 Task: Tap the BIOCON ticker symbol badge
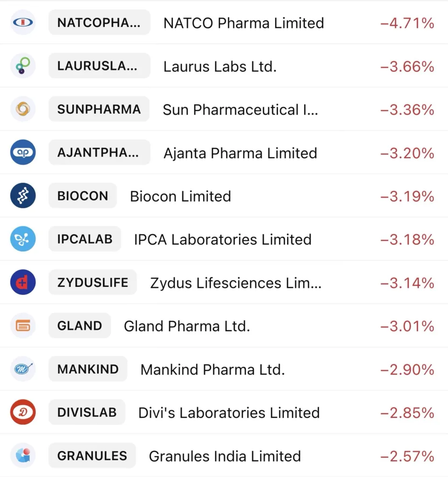[x=83, y=196]
